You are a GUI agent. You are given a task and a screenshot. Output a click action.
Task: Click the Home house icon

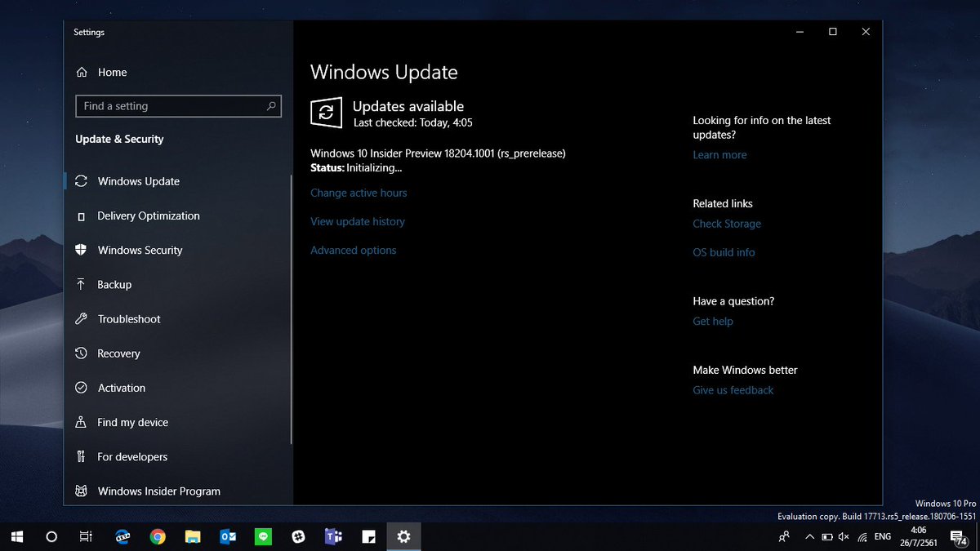(x=82, y=72)
